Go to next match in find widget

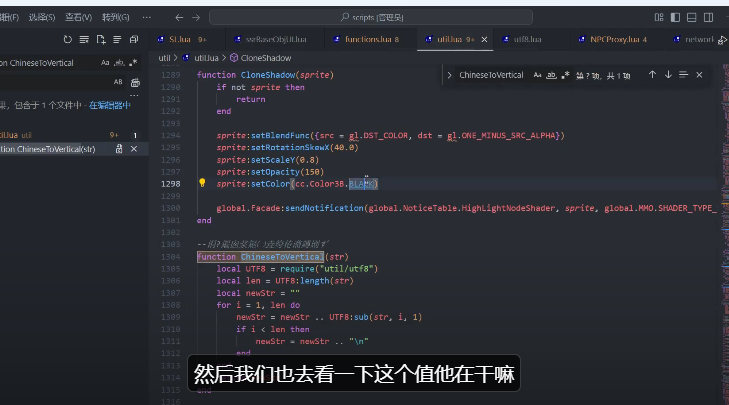tap(668, 75)
